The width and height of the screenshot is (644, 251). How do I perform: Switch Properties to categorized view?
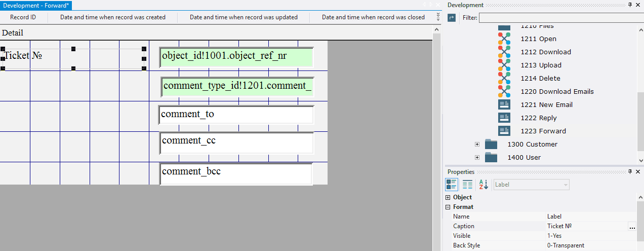click(x=451, y=185)
